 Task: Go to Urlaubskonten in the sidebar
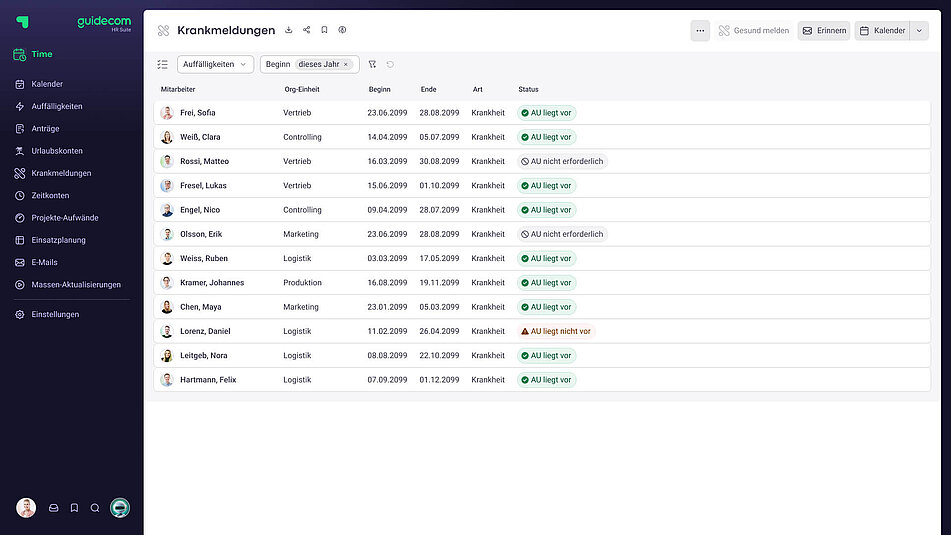(57, 151)
